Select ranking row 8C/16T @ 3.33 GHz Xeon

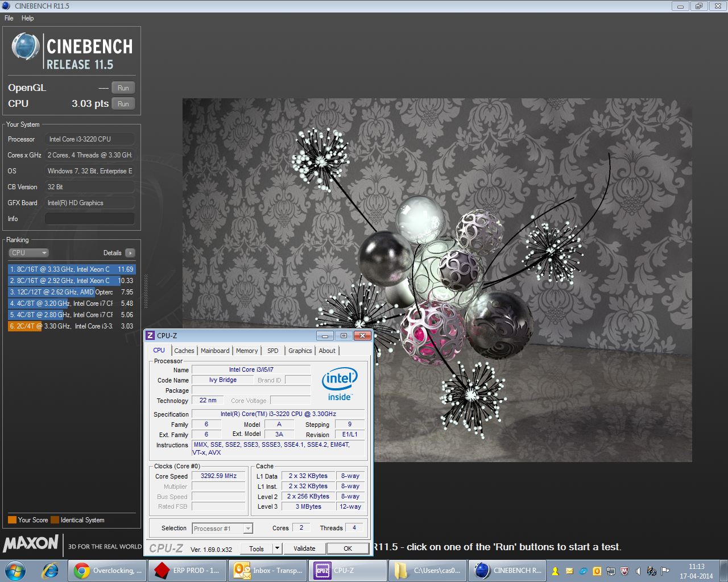point(72,269)
